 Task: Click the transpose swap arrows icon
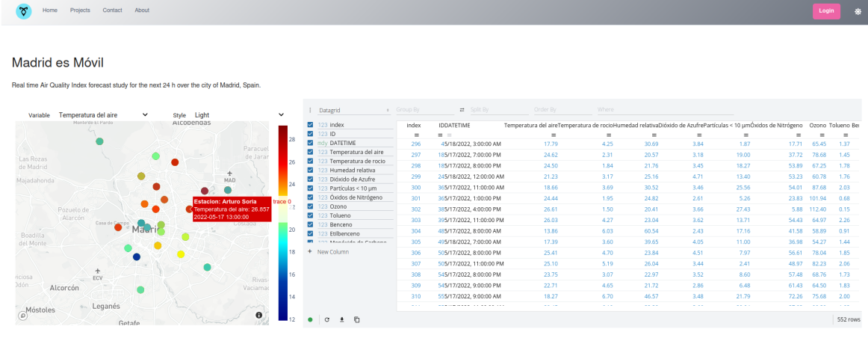(x=462, y=110)
